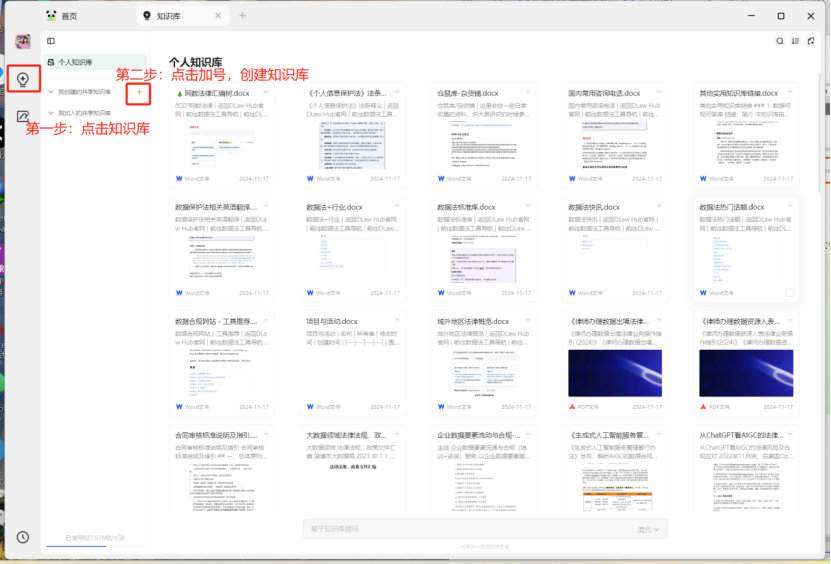Open the note editing icon in sidebar
This screenshot has height=564, width=831.
[x=22, y=117]
